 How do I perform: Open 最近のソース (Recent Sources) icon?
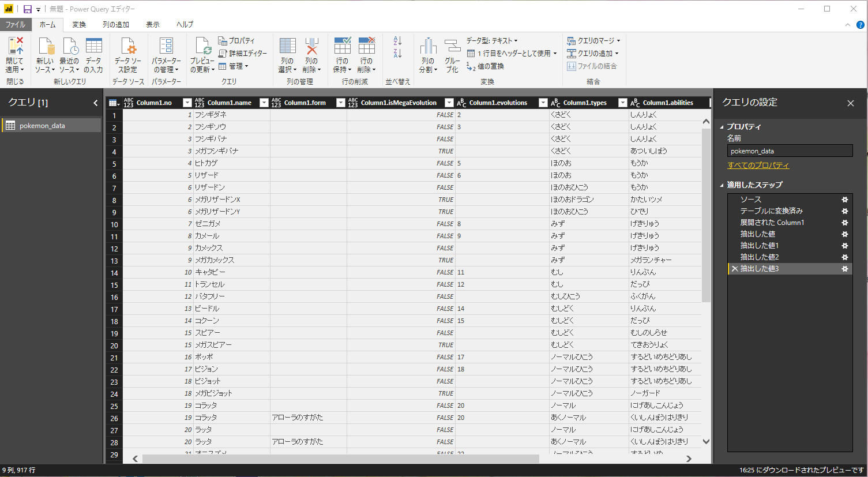click(70, 46)
